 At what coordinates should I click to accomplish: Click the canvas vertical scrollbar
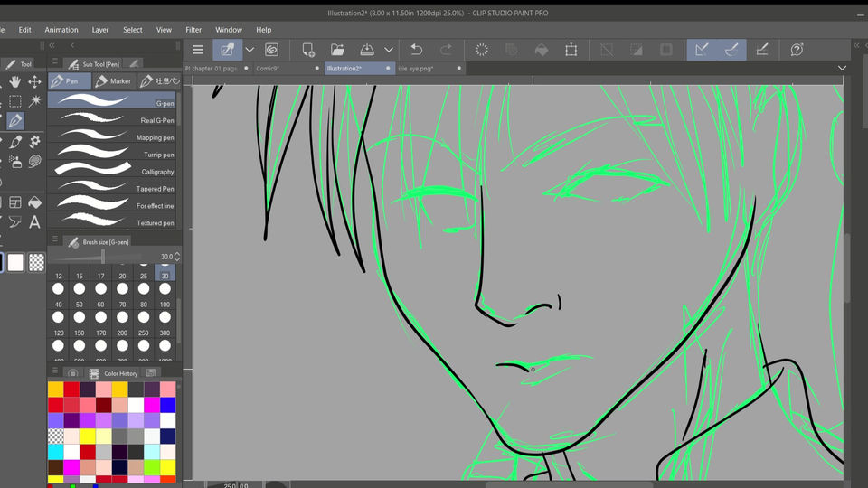click(x=847, y=268)
